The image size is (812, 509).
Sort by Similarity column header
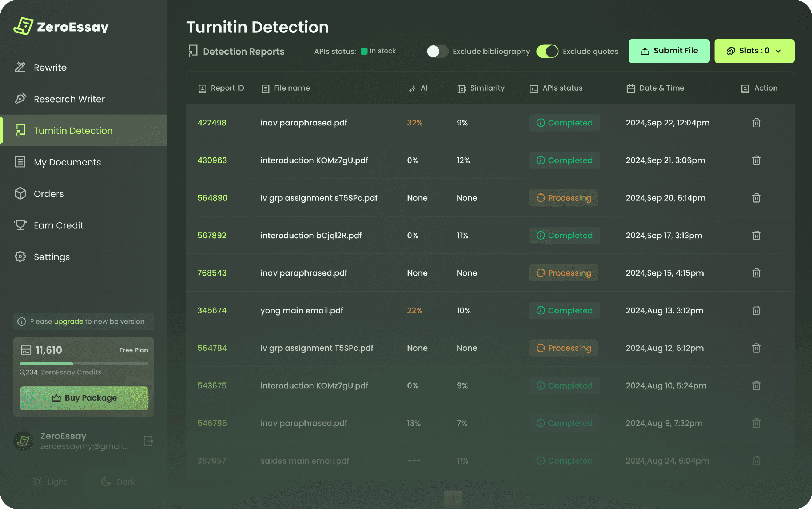[481, 88]
